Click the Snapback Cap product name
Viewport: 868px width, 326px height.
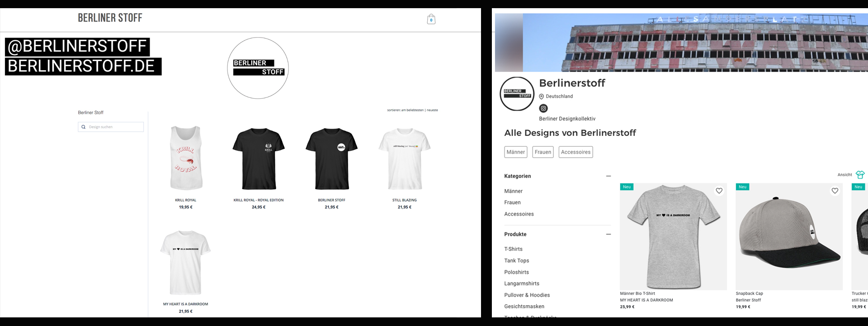pos(749,293)
